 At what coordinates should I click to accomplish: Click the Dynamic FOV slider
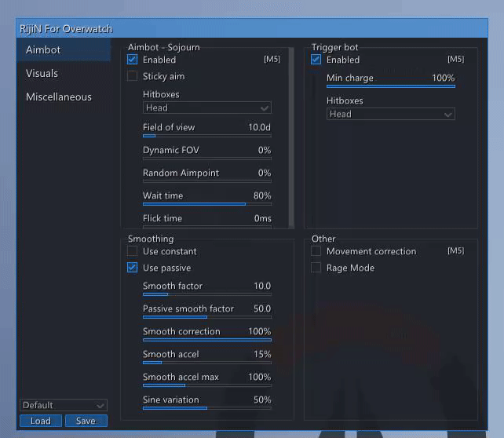(207, 159)
